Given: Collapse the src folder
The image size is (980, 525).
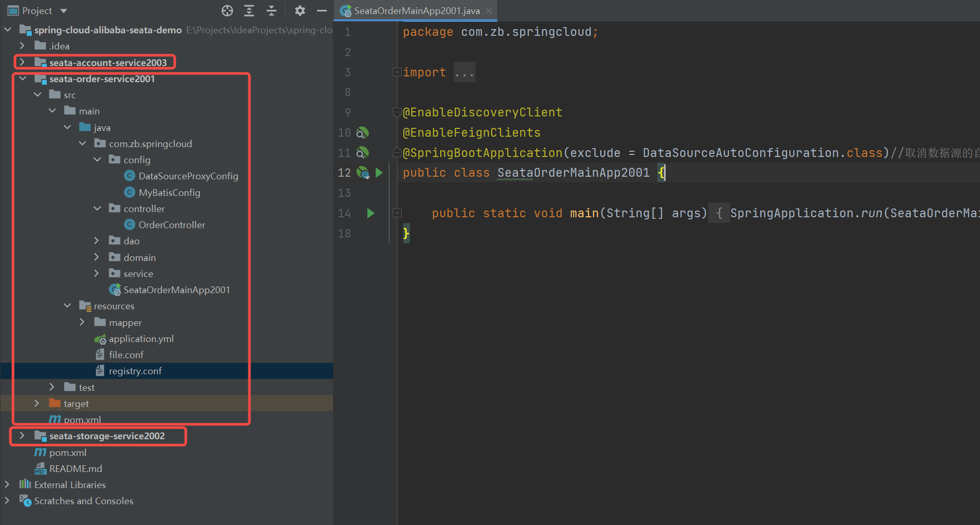Looking at the screenshot, I should (x=37, y=95).
